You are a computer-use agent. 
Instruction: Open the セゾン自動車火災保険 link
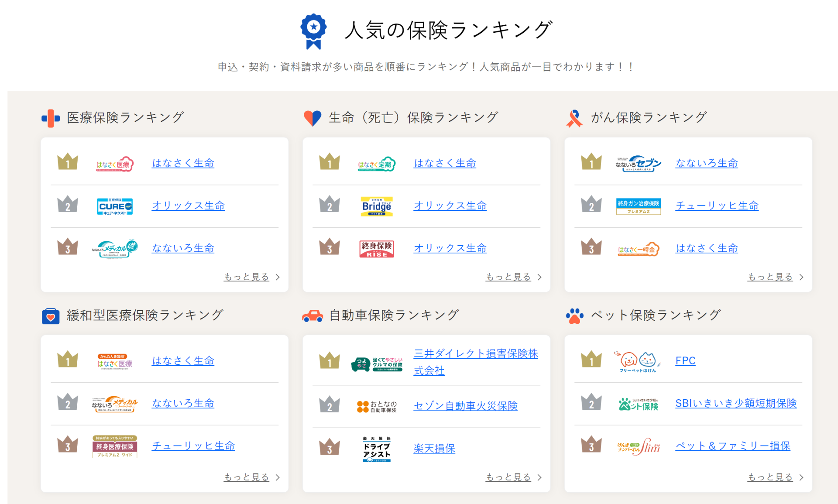click(x=465, y=406)
